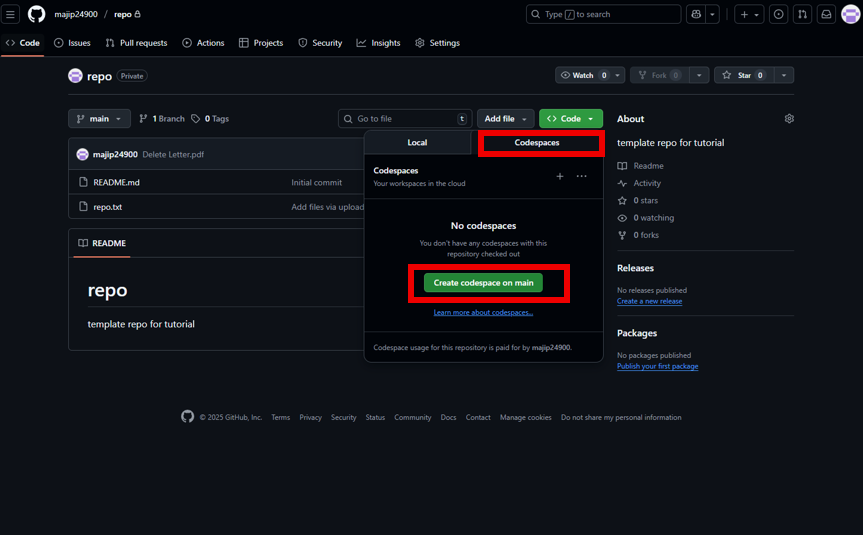Image resolution: width=863 pixels, height=535 pixels.
Task: Switch to the Codespaces tab
Action: (537, 143)
